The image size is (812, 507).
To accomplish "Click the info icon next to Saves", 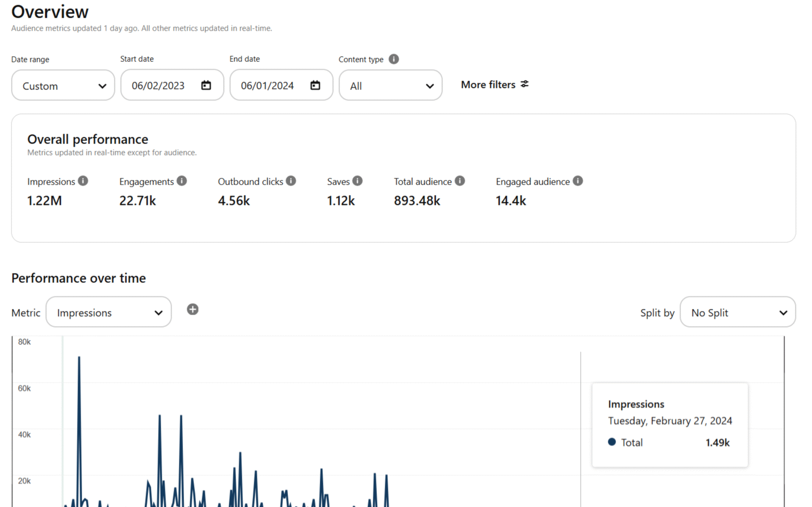I will click(x=358, y=181).
